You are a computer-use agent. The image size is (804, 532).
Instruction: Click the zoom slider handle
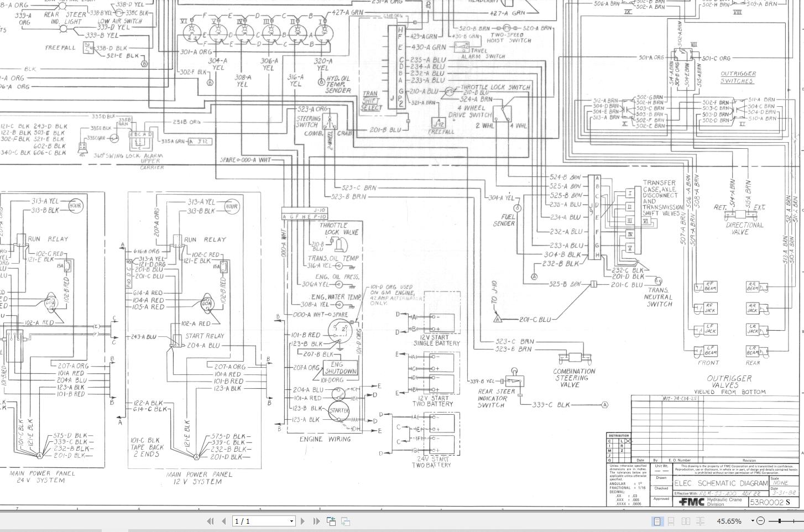click(x=780, y=521)
